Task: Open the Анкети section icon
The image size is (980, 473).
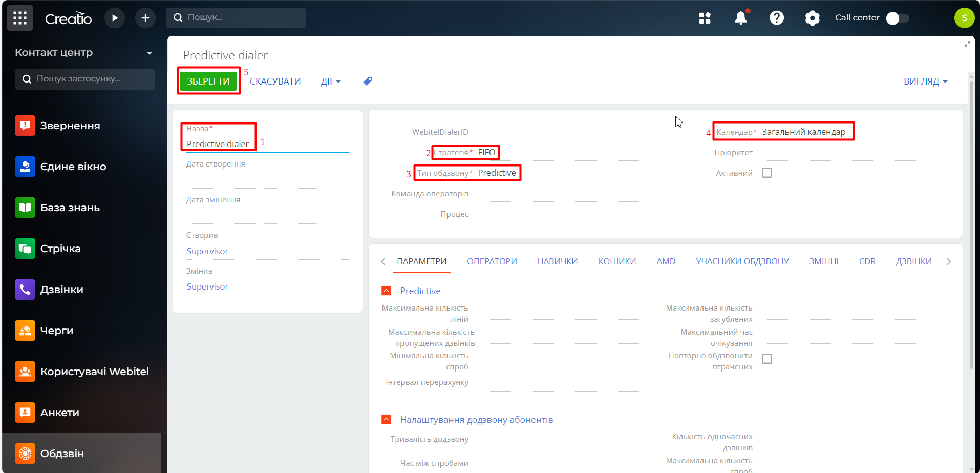Action: 25,413
